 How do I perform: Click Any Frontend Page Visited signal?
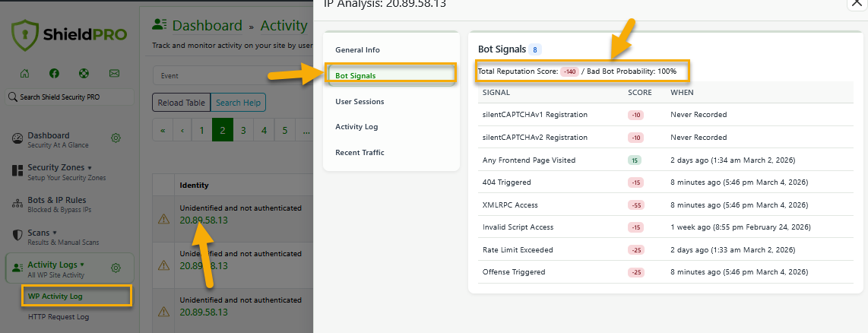point(529,160)
